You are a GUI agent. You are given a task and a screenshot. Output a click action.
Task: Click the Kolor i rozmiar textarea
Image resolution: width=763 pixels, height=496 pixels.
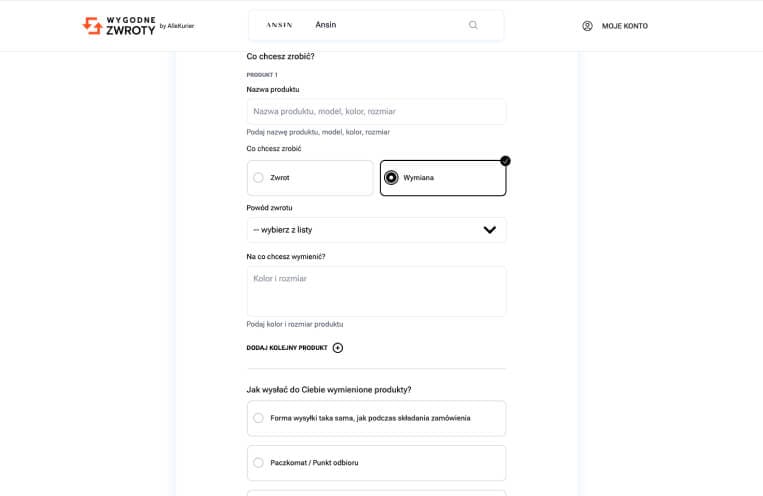coord(376,291)
